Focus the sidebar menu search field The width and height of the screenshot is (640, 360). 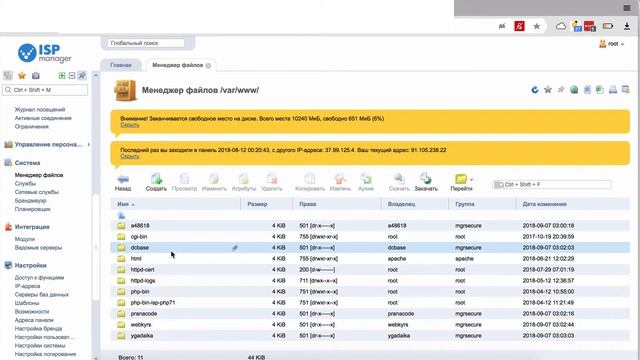(45, 90)
